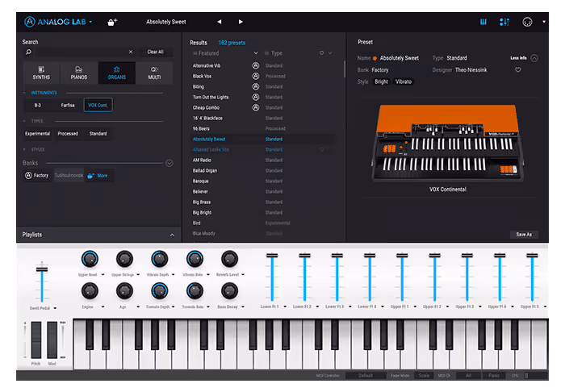This screenshot has height=392, width=565.
Task: Open the mixer controls icon in header
Action: click(504, 22)
